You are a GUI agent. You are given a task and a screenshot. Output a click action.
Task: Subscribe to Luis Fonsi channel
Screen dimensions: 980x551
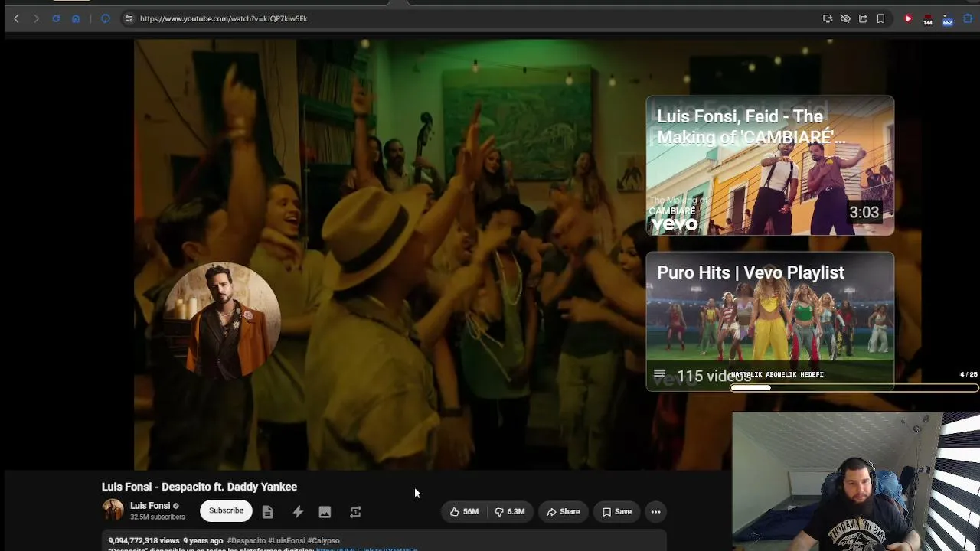click(x=226, y=510)
